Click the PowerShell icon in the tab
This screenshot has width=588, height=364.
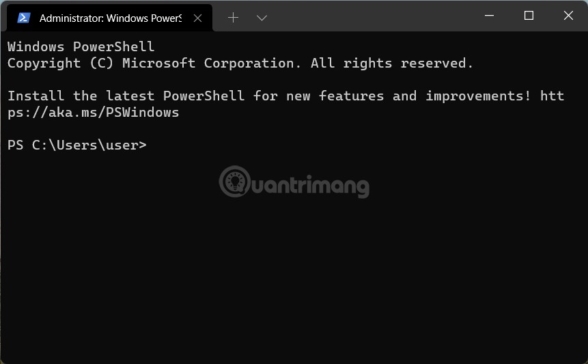tap(24, 18)
